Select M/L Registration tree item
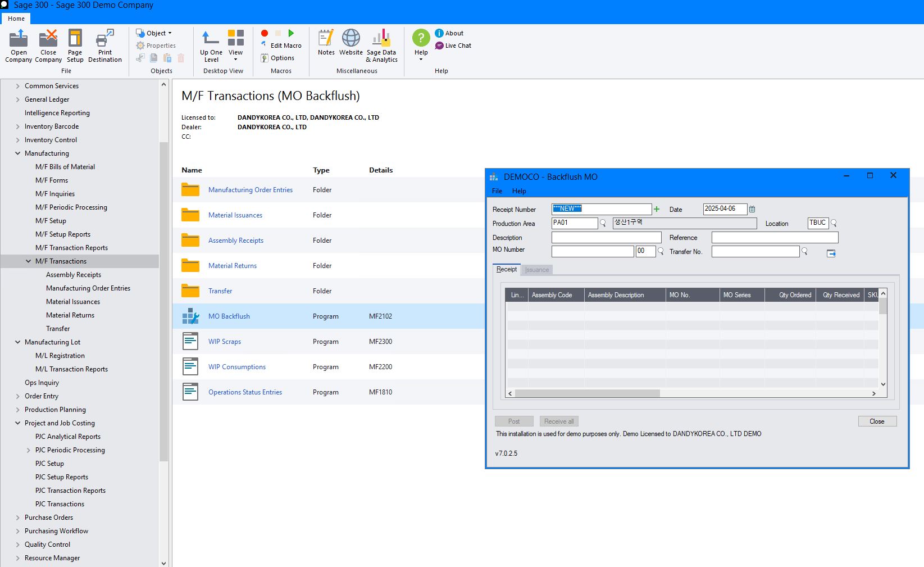924x567 pixels. point(60,356)
